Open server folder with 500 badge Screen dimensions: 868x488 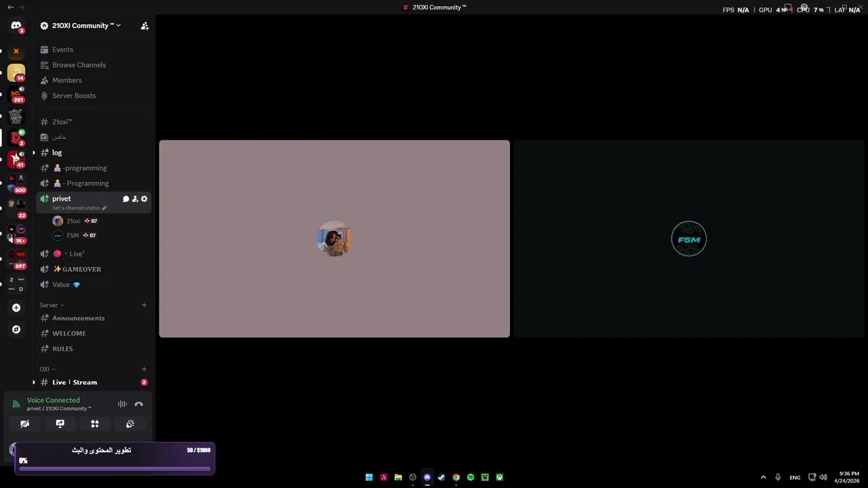(16, 183)
